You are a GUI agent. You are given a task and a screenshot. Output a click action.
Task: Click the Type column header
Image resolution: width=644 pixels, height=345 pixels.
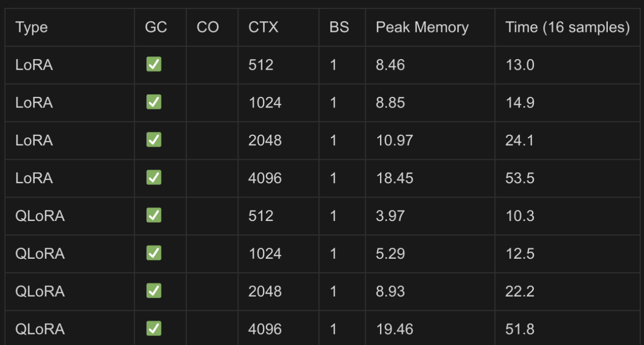[x=31, y=27]
